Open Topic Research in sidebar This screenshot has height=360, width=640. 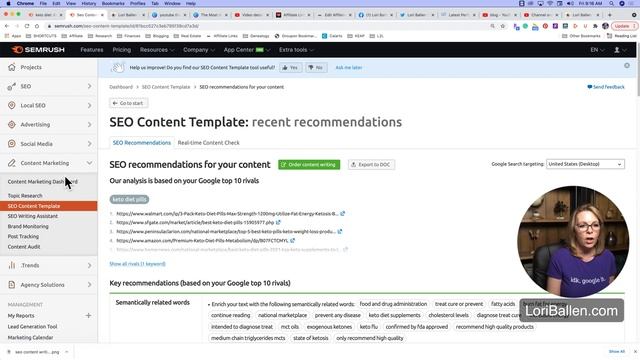(25, 196)
